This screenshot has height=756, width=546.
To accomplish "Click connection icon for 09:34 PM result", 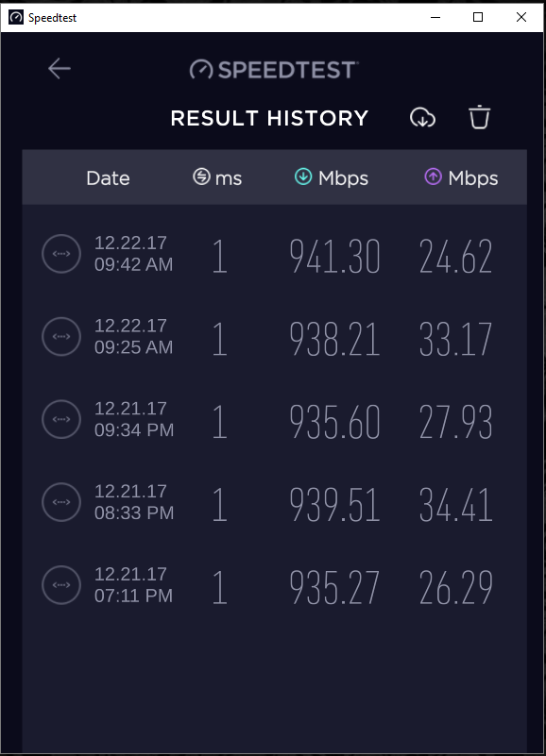I will [x=61, y=419].
